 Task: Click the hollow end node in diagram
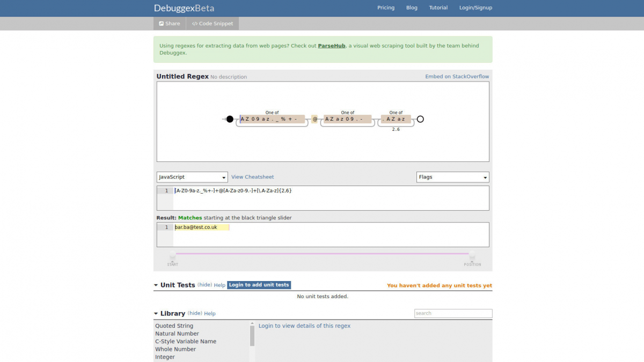[x=420, y=119]
